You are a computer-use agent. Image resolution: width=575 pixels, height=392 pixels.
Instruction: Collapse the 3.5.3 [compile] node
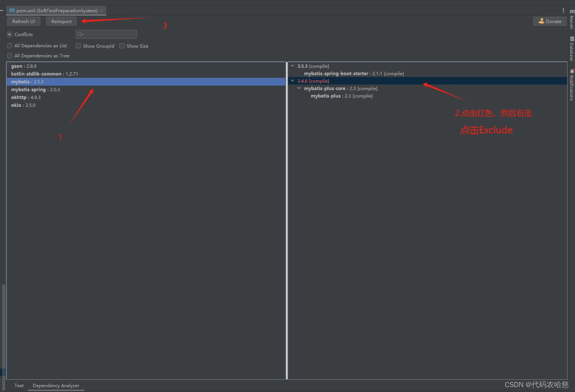point(293,66)
